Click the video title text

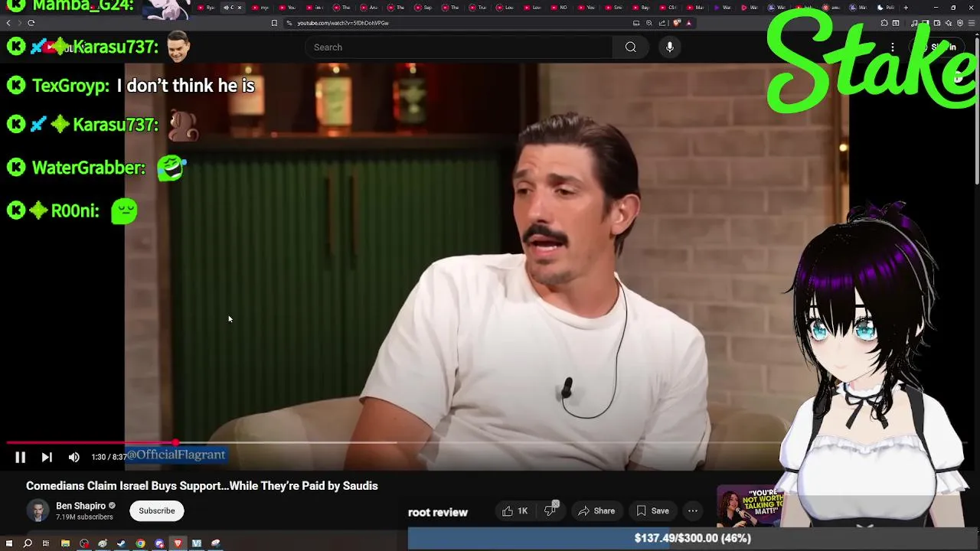coord(202,486)
